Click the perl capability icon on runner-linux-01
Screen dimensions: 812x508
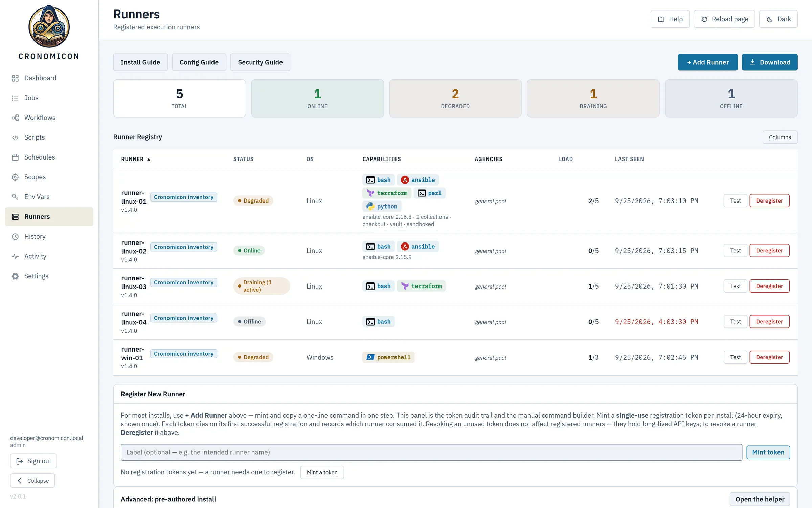pos(422,193)
